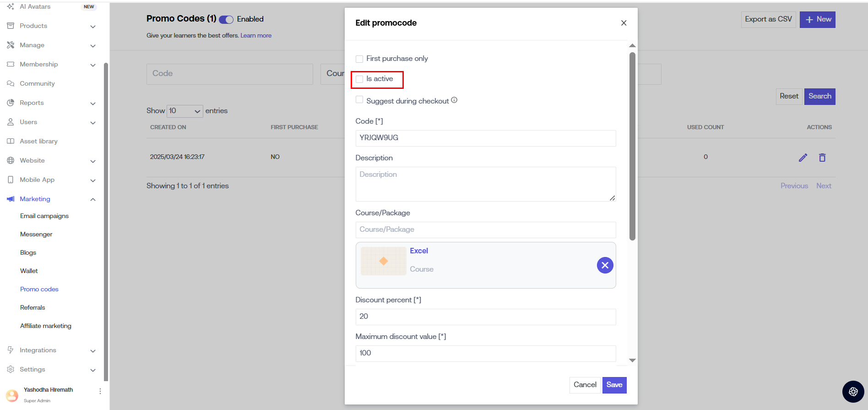The width and height of the screenshot is (868, 410).
Task: Click the trash delete icon for promo code
Action: pyautogui.click(x=822, y=158)
